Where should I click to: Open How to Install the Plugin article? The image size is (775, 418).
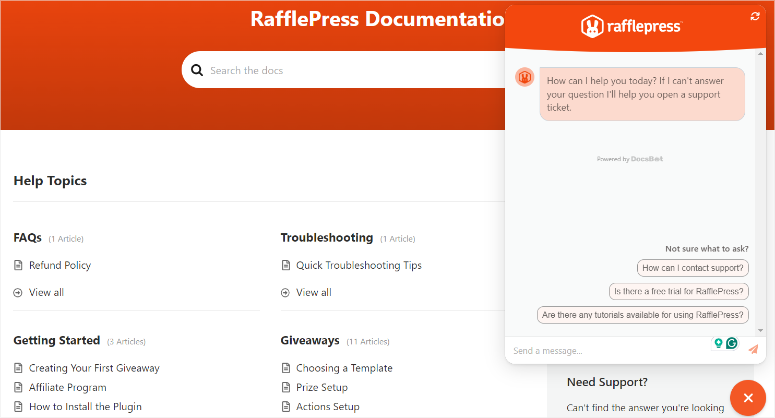[85, 407]
